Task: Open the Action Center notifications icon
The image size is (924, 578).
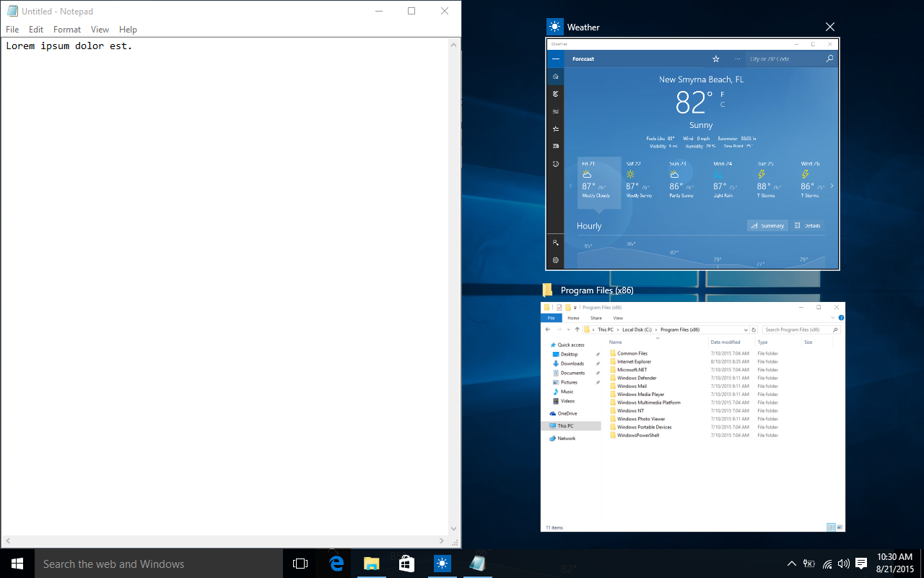Action: click(861, 564)
